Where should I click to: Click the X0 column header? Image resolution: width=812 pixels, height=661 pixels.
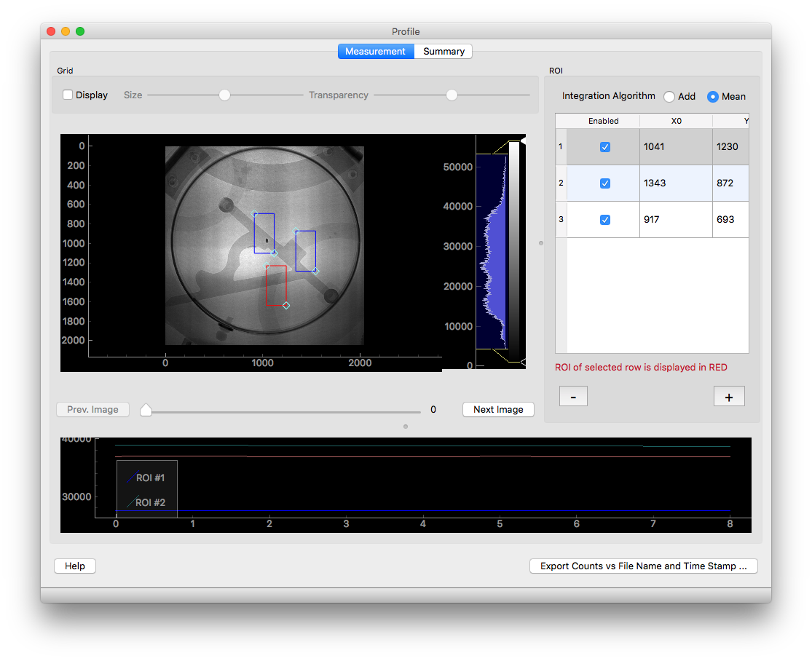click(676, 121)
